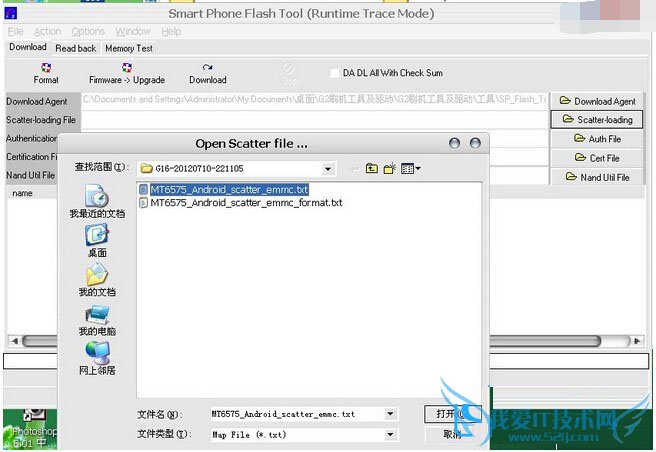The image size is (656, 452).
Task: Click the name column header
Action: [22, 193]
